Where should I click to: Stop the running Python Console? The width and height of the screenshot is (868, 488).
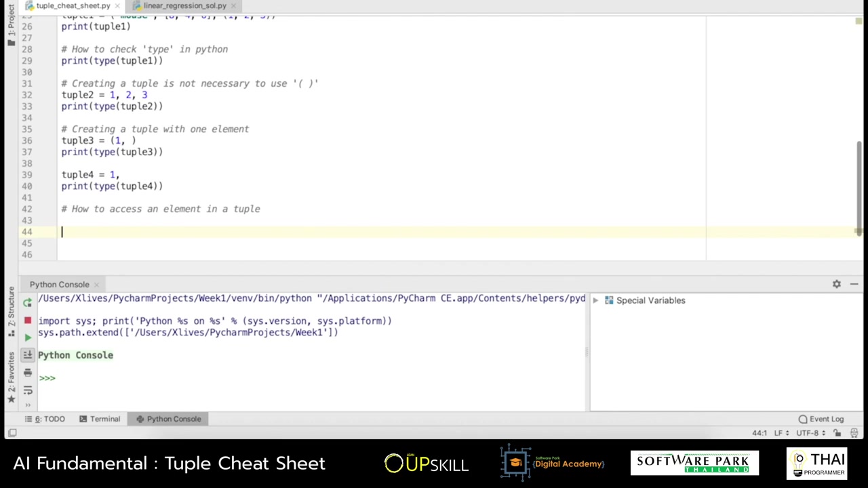27,320
